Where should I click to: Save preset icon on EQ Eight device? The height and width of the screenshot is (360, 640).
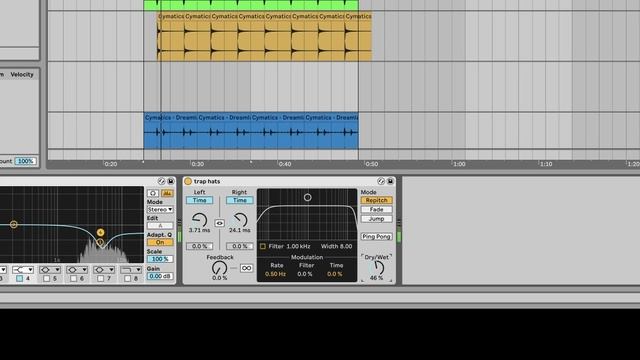(x=171, y=181)
